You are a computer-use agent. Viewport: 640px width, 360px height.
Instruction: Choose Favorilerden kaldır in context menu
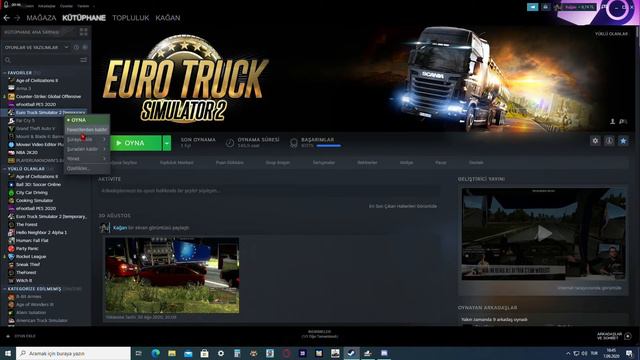[x=87, y=130]
